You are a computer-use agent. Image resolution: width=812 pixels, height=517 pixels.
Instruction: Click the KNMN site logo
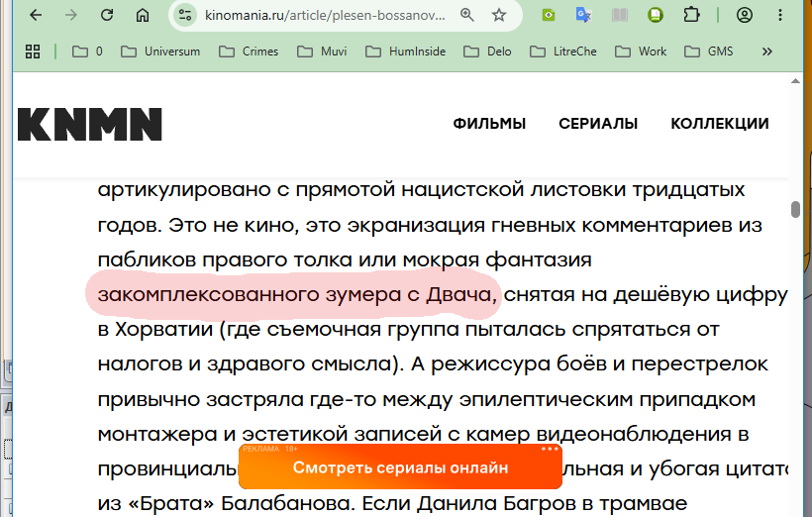(90, 124)
